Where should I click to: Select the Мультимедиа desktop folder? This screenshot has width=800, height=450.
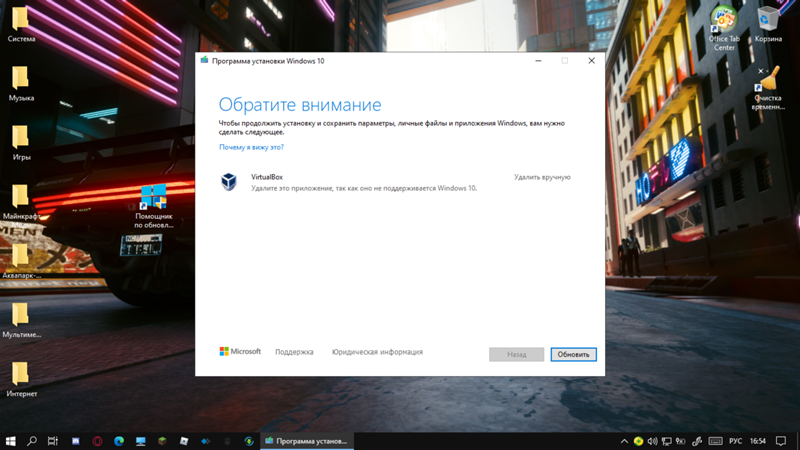click(21, 320)
